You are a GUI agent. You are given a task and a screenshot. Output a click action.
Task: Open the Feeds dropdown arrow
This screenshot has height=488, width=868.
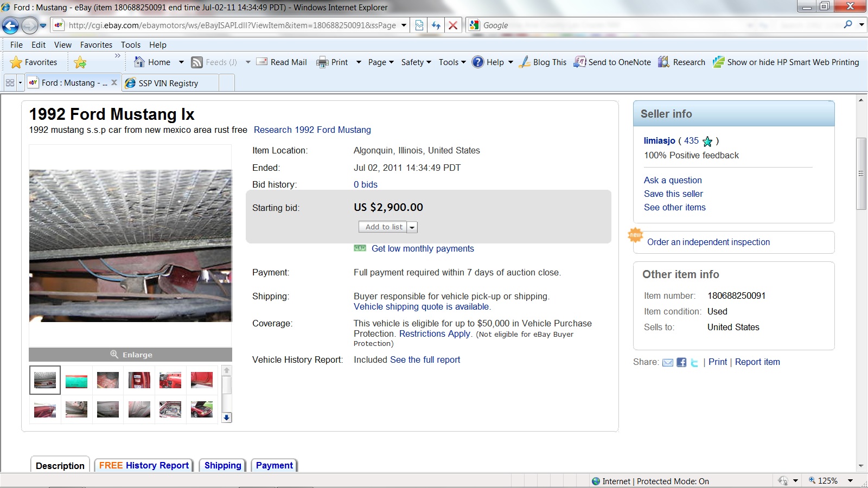pos(248,62)
